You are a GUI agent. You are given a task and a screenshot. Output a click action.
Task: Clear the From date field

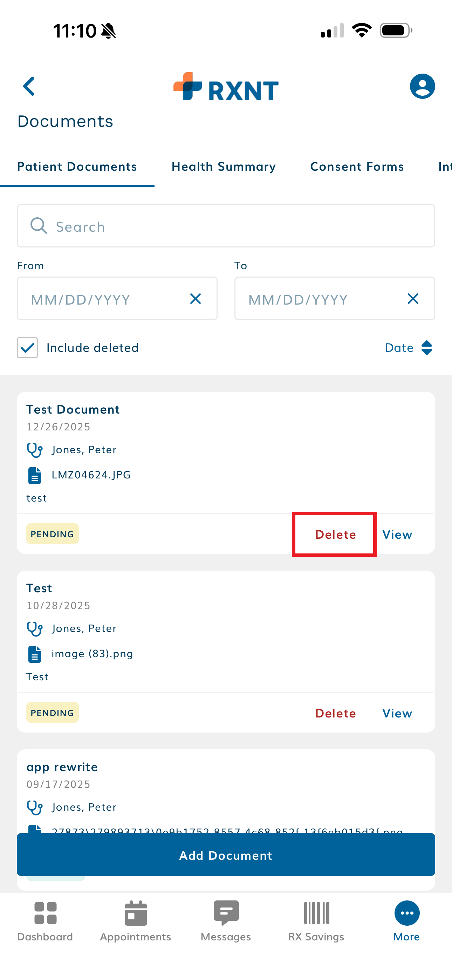click(x=196, y=299)
